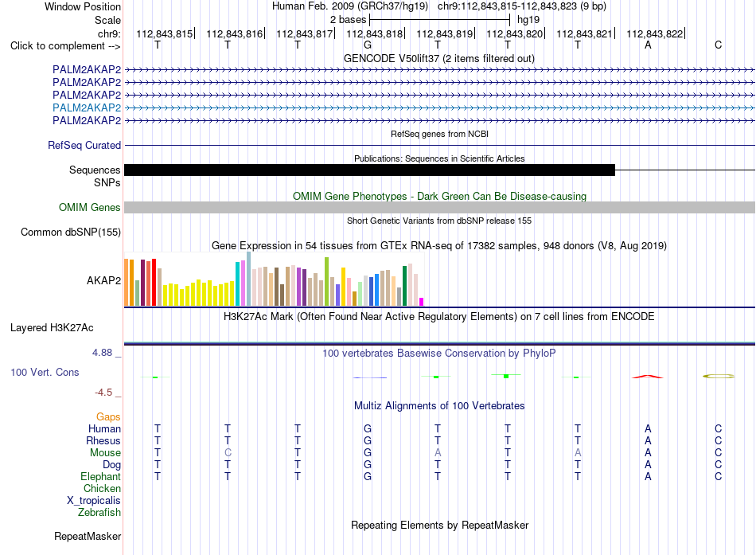Click the 'OMIM Gene Phenotypes' green title
The width and height of the screenshot is (756, 555).
tap(440, 197)
